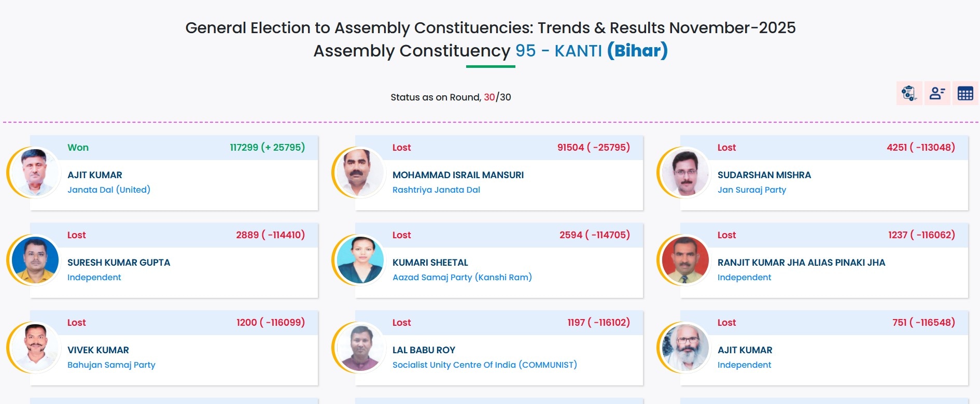Click winner Ajit Kumar's photo (Janata Dal United)
Image resolution: width=980 pixels, height=404 pixels.
click(x=35, y=172)
